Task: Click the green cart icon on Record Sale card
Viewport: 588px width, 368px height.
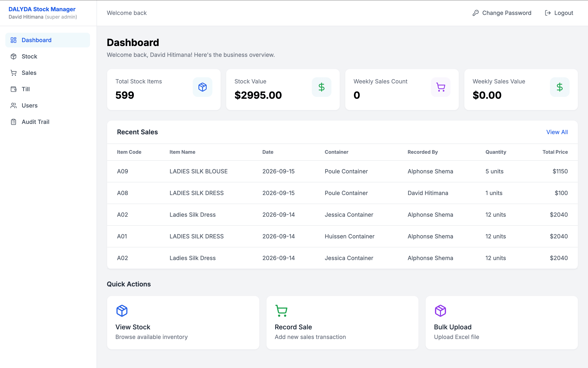Action: 281,311
